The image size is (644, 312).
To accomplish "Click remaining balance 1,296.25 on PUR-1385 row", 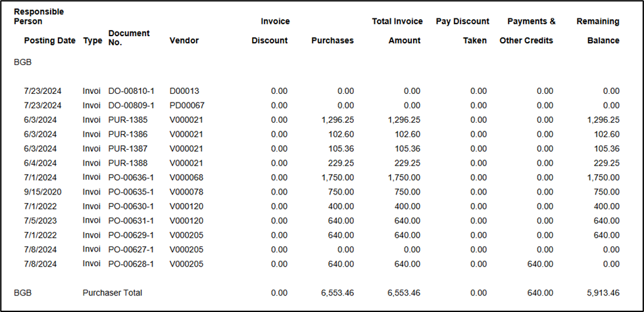I will coord(603,120).
